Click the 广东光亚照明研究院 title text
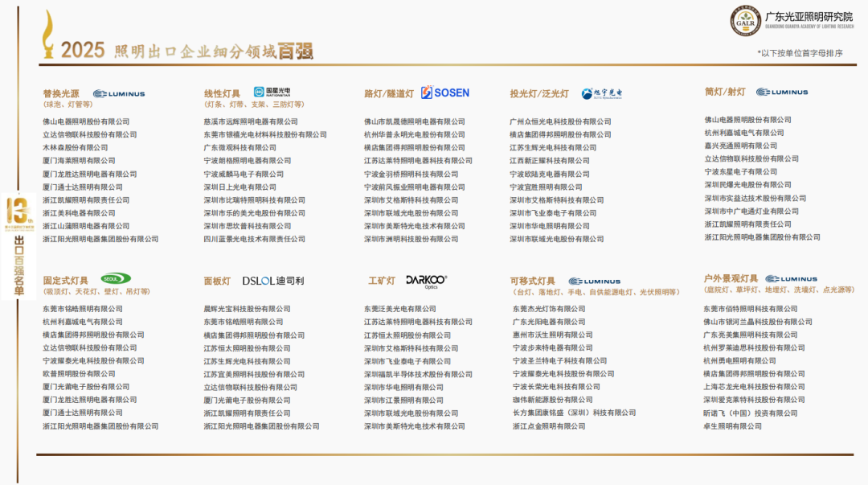868x485 pixels. (809, 17)
